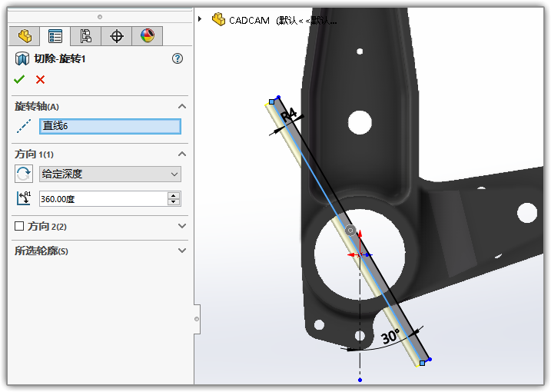
Task: Open the FeatureManager design tree tab
Action: click(25, 36)
